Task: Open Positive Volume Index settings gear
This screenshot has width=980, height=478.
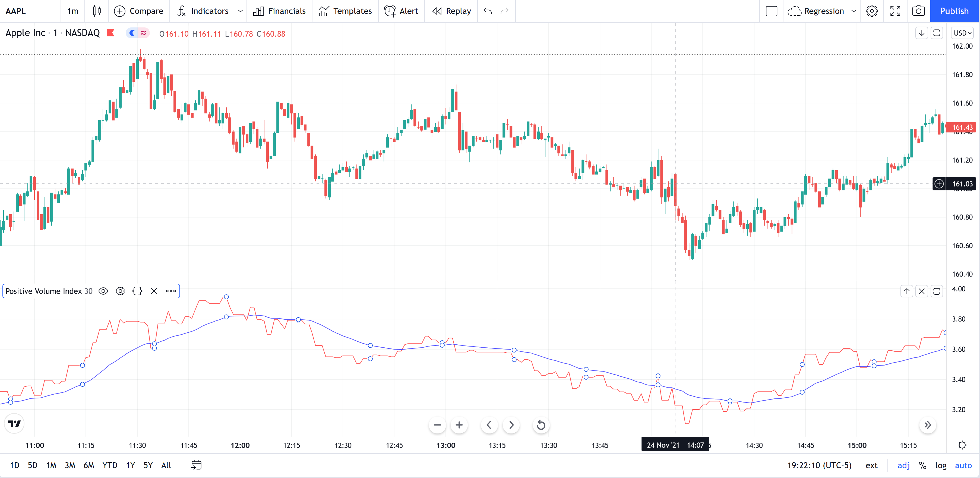Action: [x=120, y=291]
